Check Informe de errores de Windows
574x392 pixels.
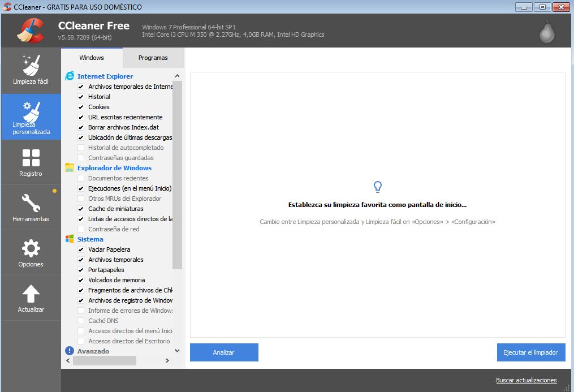pyautogui.click(x=81, y=311)
